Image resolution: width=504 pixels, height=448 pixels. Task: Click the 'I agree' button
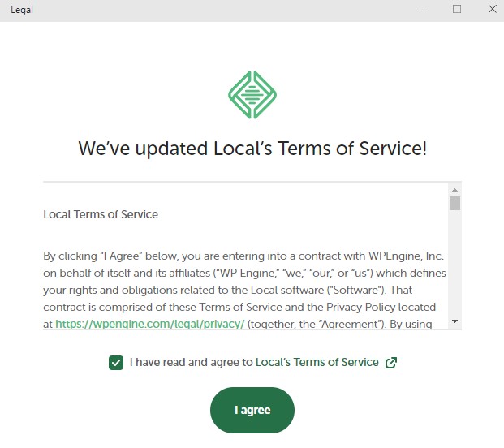(x=252, y=410)
